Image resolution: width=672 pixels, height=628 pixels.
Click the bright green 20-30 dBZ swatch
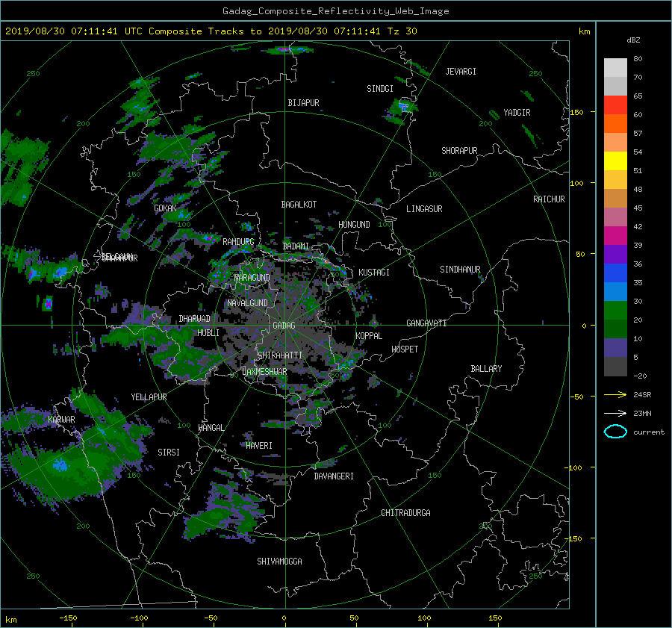pos(615,311)
